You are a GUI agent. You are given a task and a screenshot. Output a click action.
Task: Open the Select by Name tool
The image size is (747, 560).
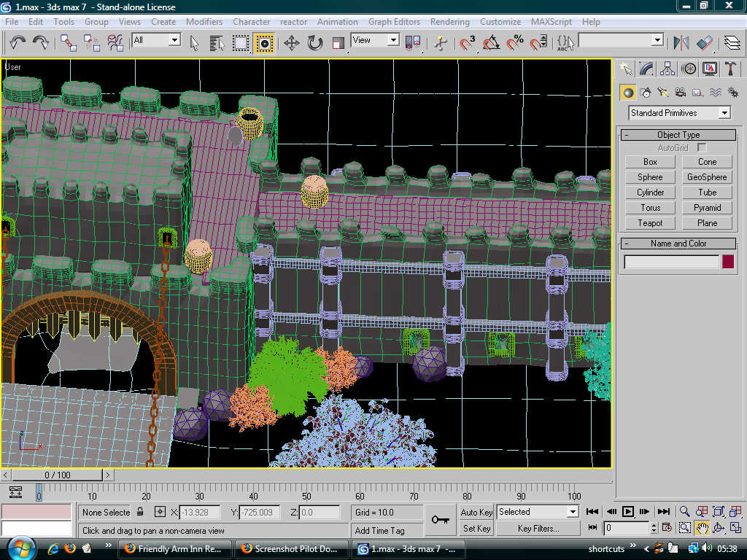pos(217,43)
